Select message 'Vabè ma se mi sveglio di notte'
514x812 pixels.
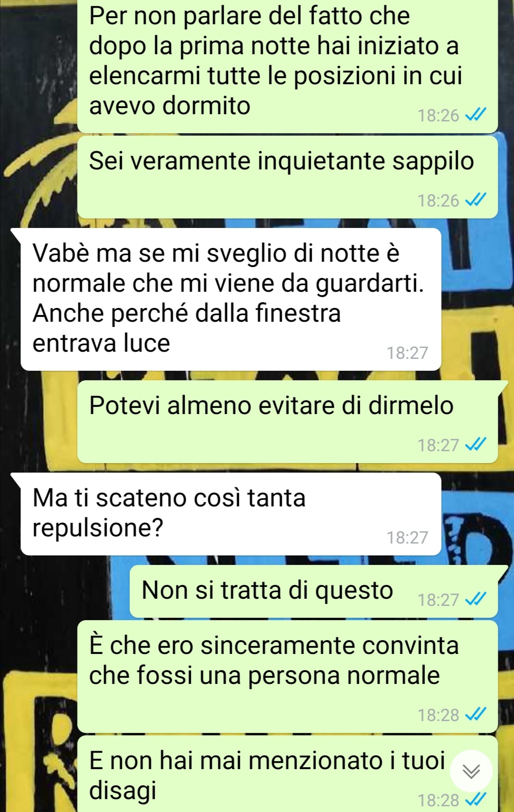coord(230,299)
